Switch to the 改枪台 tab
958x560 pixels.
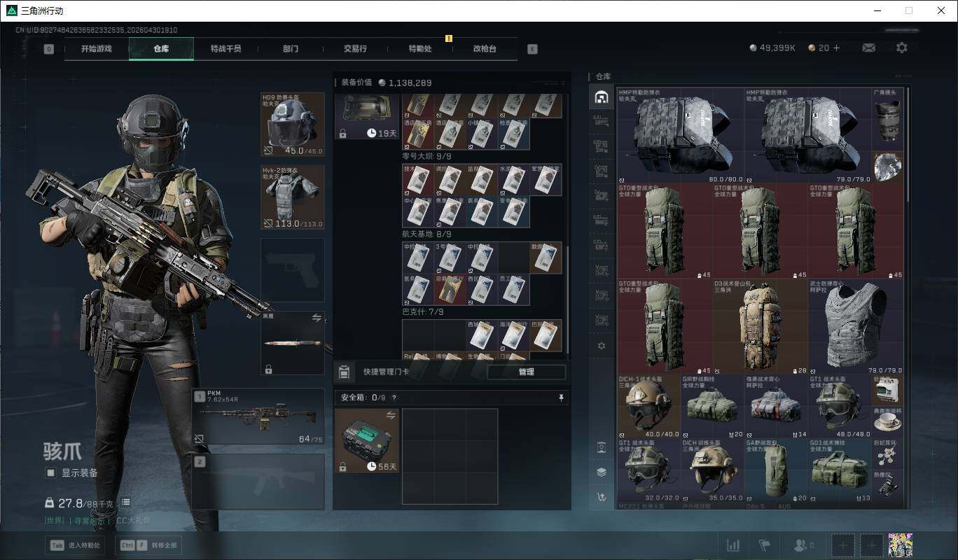pos(485,49)
